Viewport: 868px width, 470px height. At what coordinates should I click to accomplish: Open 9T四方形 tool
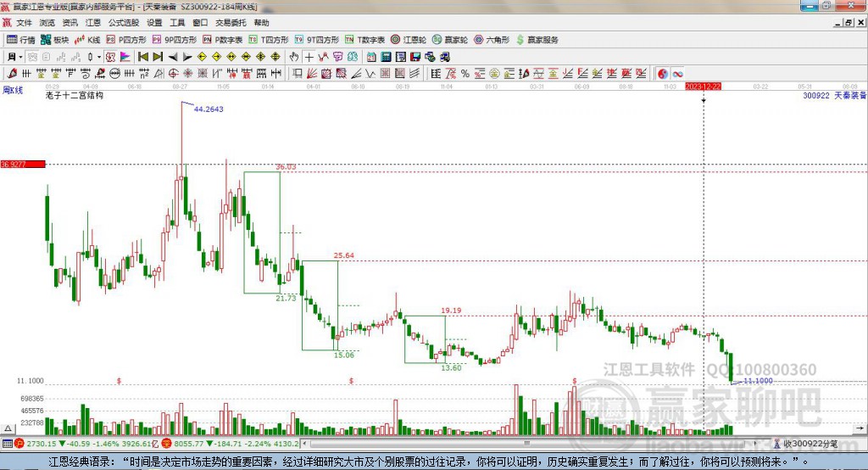point(317,40)
